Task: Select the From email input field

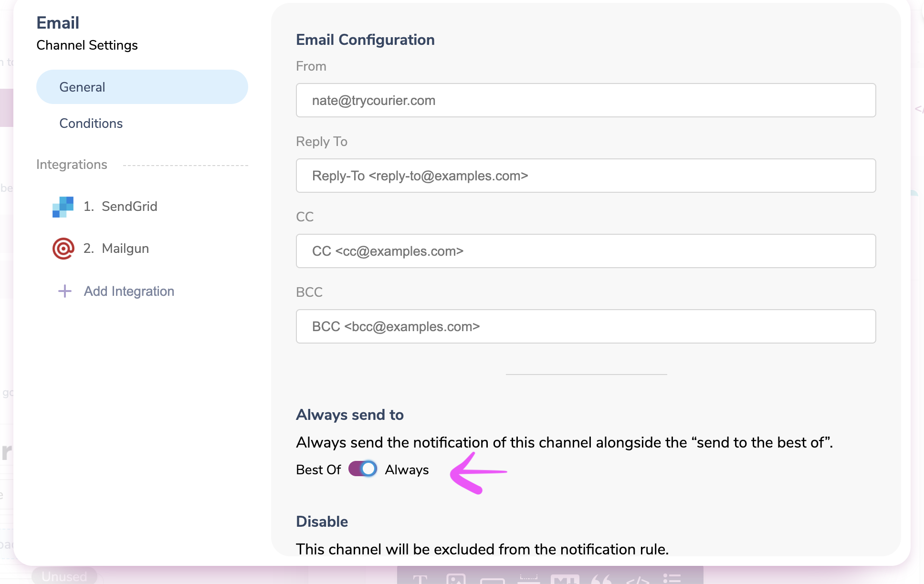Action: point(586,100)
